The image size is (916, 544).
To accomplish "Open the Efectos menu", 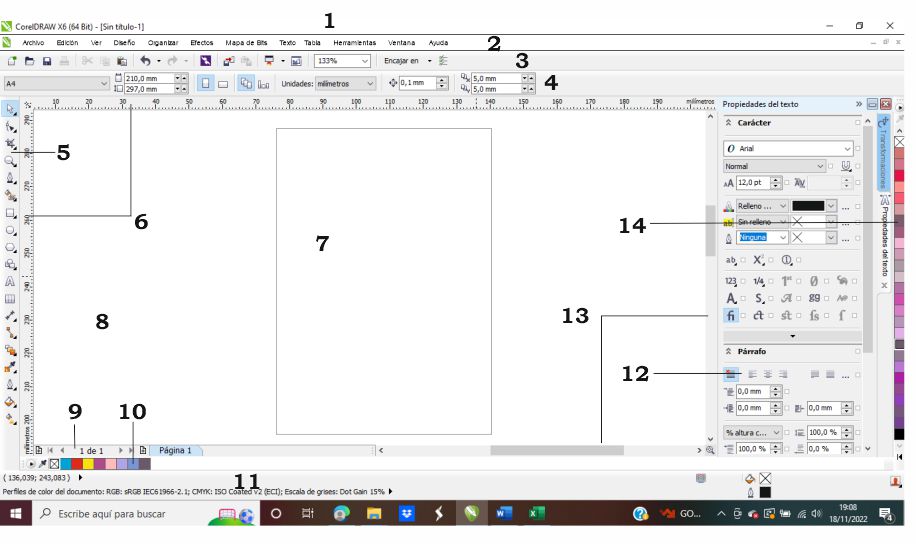I will (x=202, y=43).
